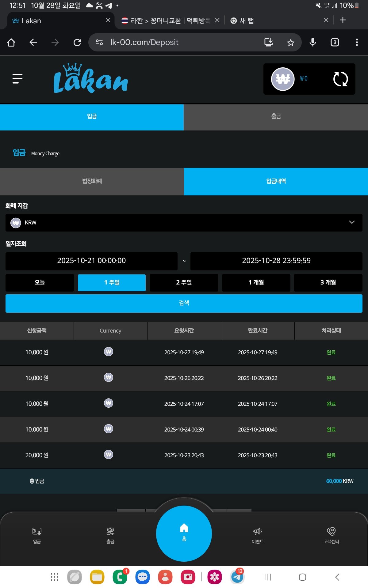Open the browser tab switcher
Viewport: 368px width, 588px height.
[335, 43]
